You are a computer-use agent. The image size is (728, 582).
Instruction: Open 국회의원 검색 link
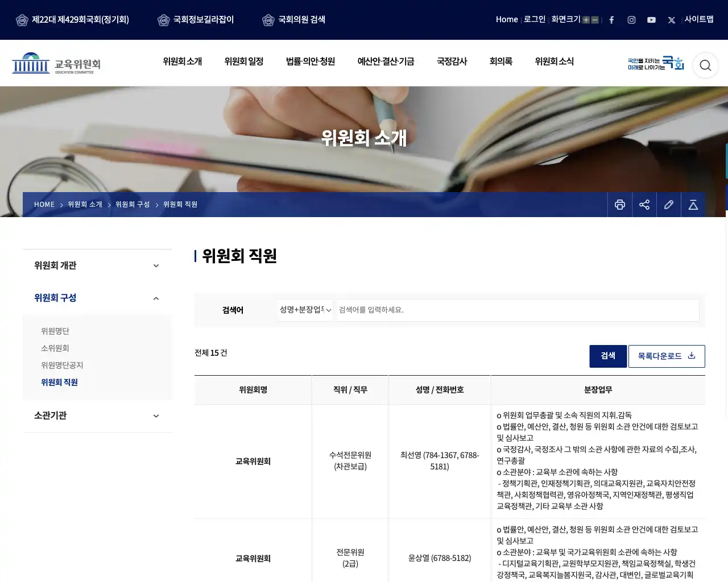tap(293, 20)
